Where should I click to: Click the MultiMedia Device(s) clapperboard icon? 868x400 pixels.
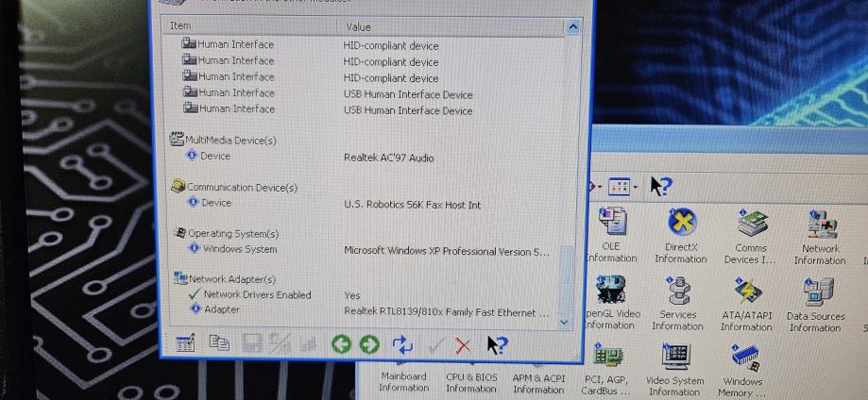coord(177,139)
